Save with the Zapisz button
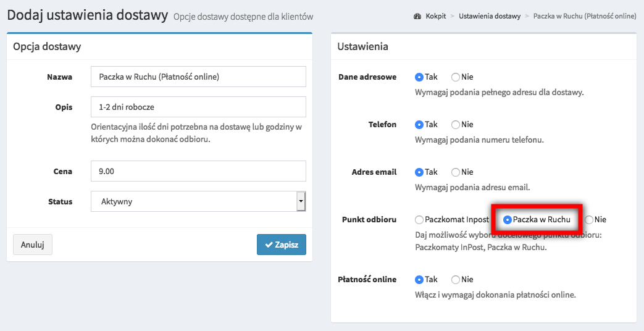Screen dimensions: 644x331 click(282, 245)
